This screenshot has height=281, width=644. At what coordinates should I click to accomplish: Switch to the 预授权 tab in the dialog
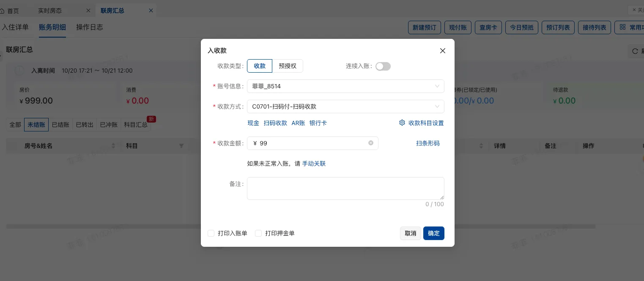(288, 66)
